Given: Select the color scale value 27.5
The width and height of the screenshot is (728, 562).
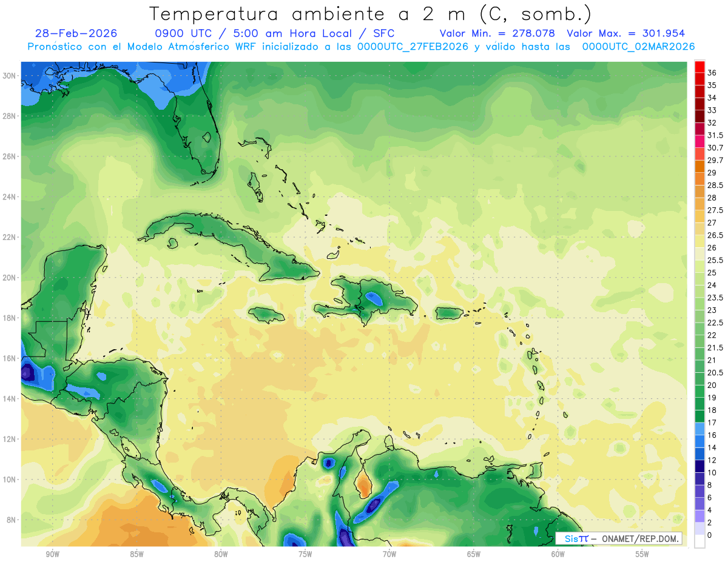Looking at the screenshot, I should coord(715,210).
